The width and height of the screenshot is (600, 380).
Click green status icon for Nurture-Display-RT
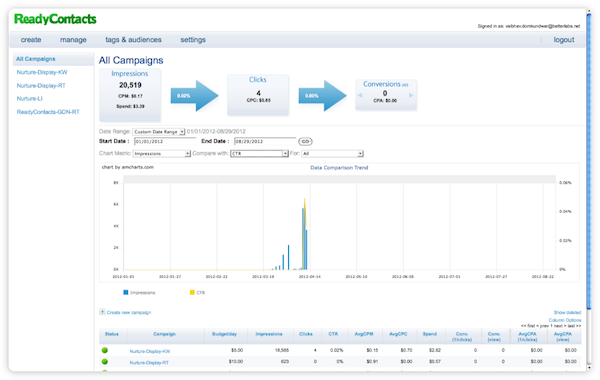click(105, 362)
